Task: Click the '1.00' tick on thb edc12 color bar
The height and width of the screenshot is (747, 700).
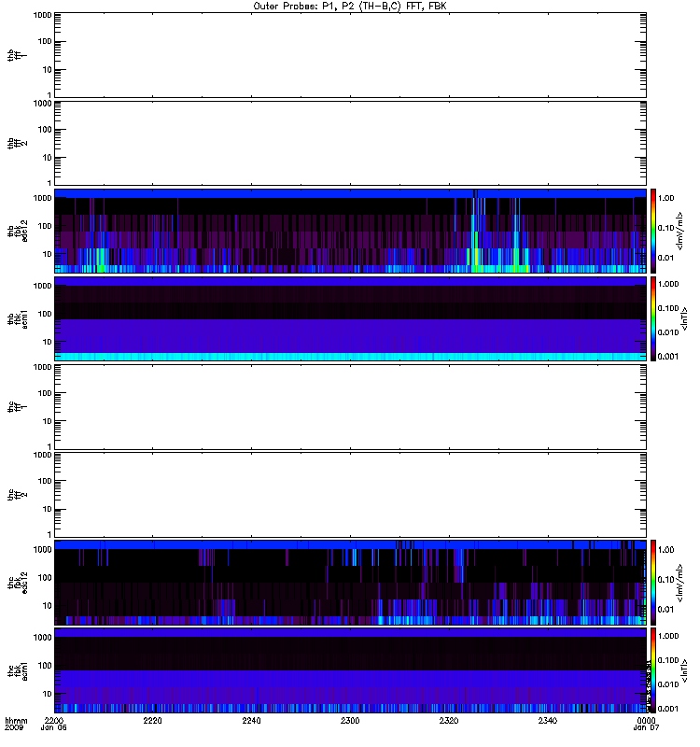Action: [665, 198]
